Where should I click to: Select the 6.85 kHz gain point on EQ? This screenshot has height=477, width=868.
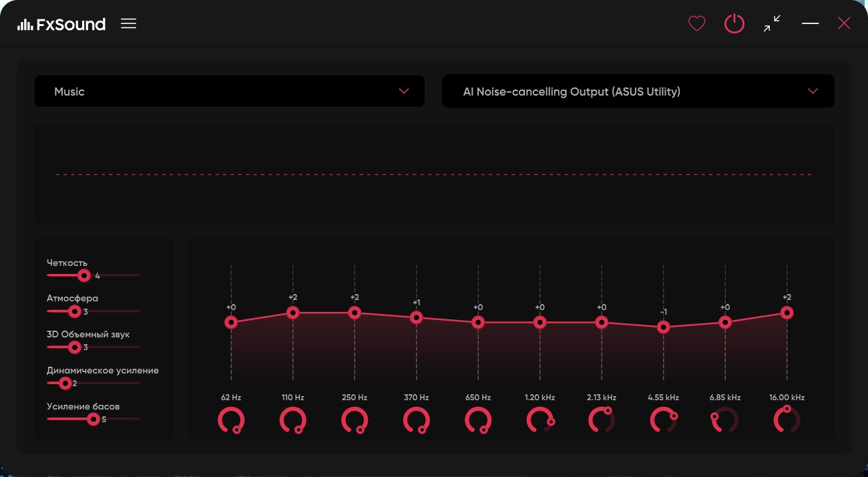click(725, 322)
